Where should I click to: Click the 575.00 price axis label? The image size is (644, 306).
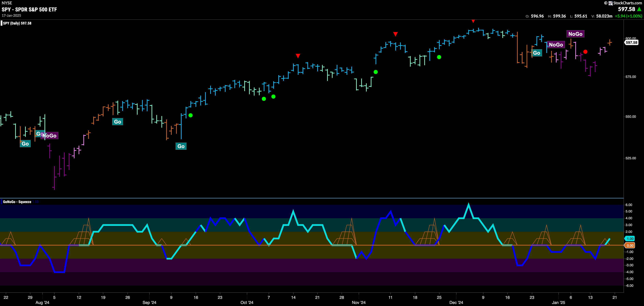tap(631, 77)
